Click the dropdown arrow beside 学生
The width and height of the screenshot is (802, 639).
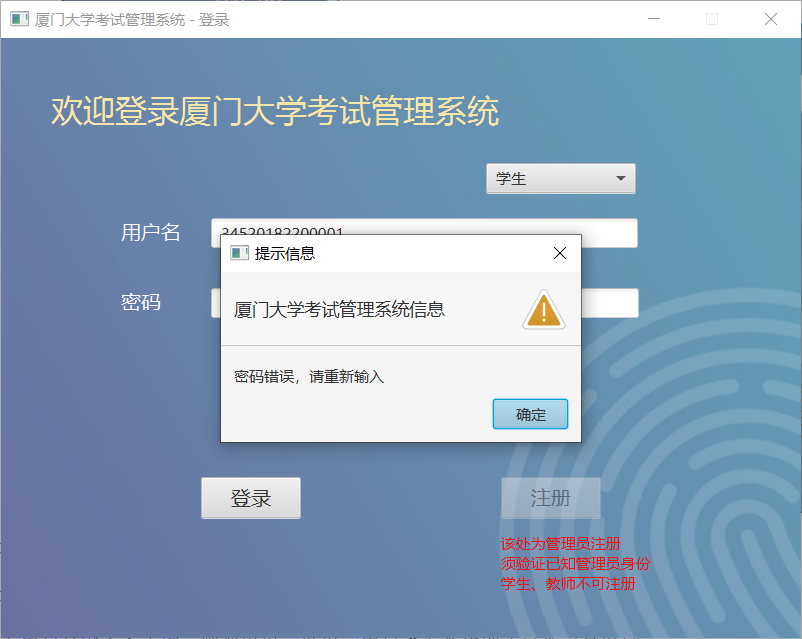click(x=620, y=179)
